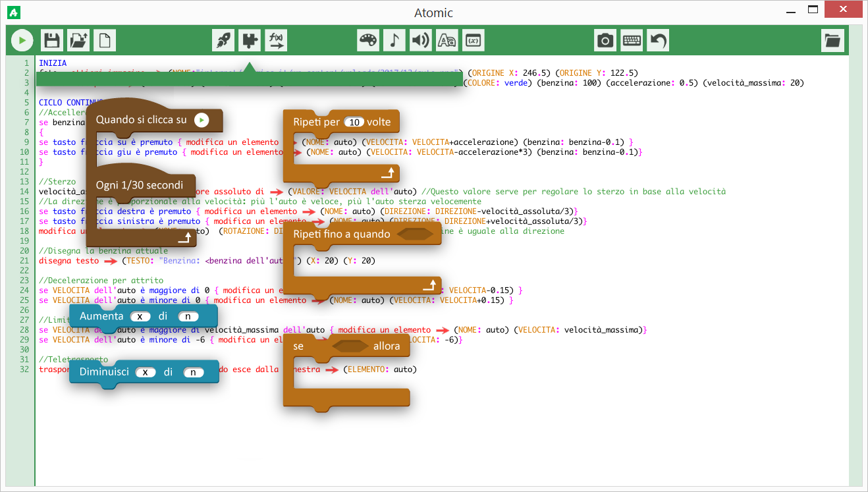Select the 'Aumenta x di n' block
Screen dimensions: 868x492
pyautogui.click(x=102, y=317)
